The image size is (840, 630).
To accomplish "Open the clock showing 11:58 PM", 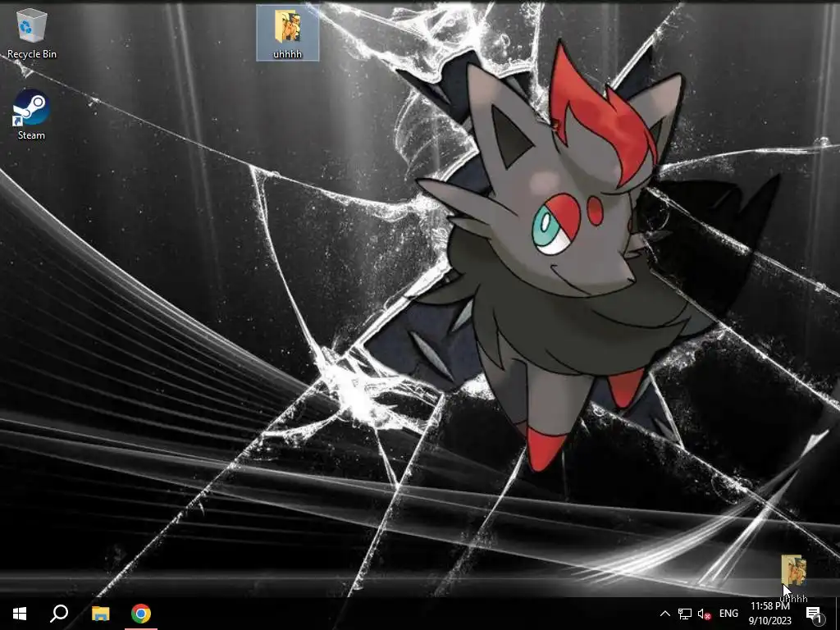I will click(x=769, y=614).
